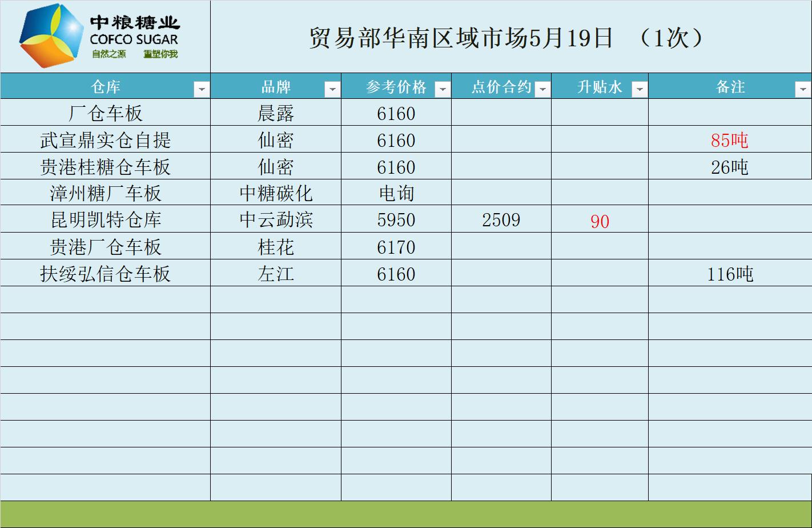This screenshot has height=528, width=812.
Task: Expand the 升贴水 filter arrow
Action: point(640,89)
